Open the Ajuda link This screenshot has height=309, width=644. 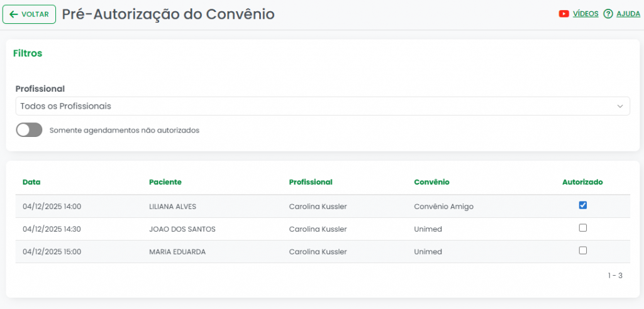pos(628,14)
